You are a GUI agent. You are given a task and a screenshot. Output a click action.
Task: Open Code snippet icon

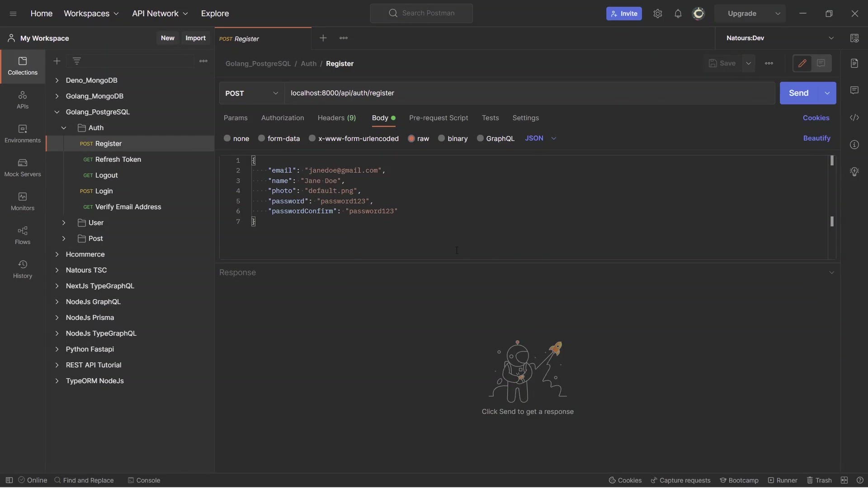point(854,117)
